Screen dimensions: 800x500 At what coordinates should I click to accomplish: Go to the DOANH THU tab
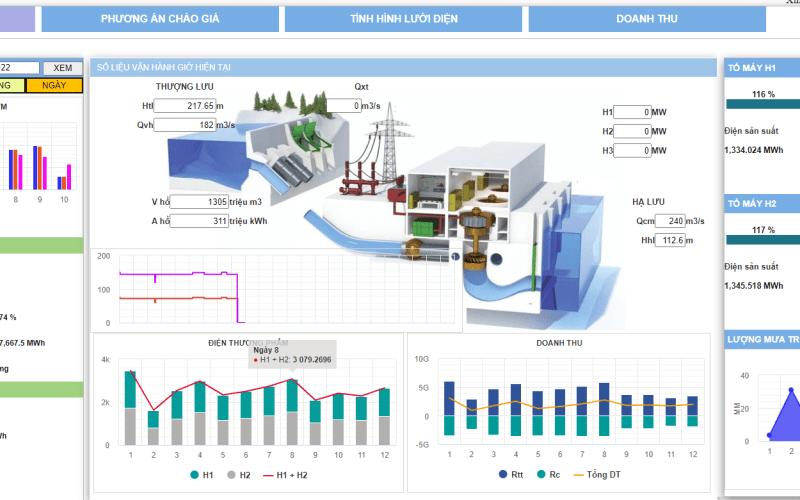tap(647, 19)
